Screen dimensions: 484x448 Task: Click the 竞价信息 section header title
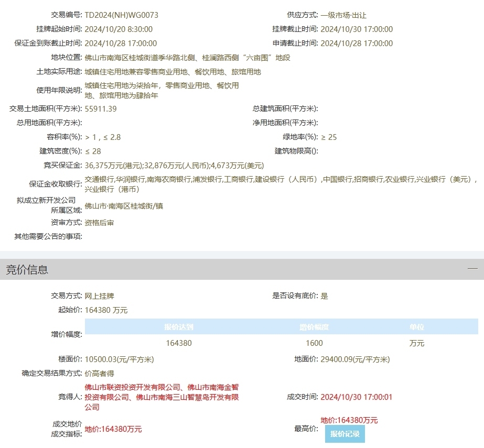(x=27, y=270)
